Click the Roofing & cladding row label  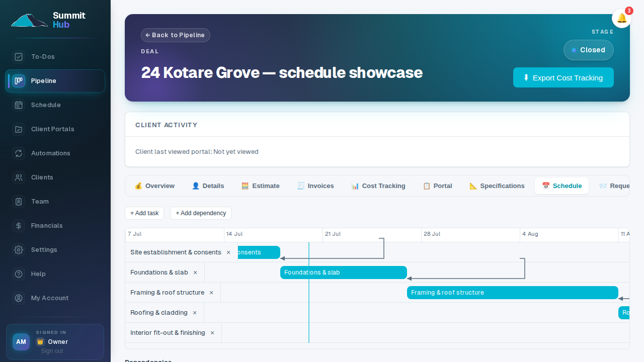[159, 313]
